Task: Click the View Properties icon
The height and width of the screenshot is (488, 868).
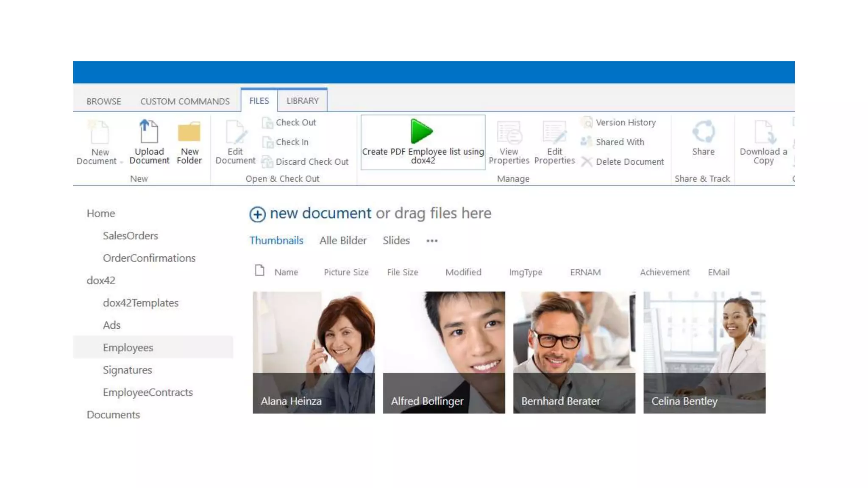Action: [x=509, y=133]
